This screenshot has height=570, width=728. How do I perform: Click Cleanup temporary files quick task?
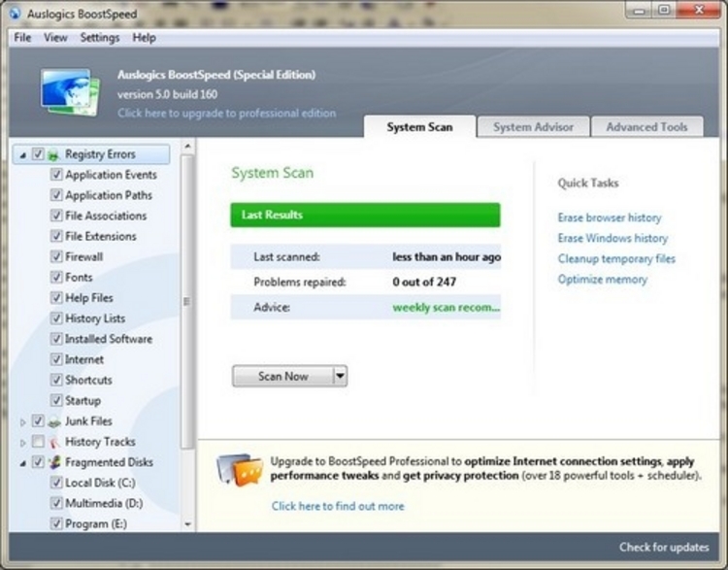click(616, 258)
